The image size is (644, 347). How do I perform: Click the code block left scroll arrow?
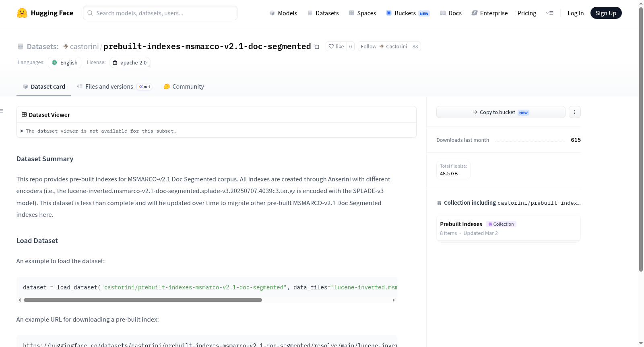tap(19, 300)
